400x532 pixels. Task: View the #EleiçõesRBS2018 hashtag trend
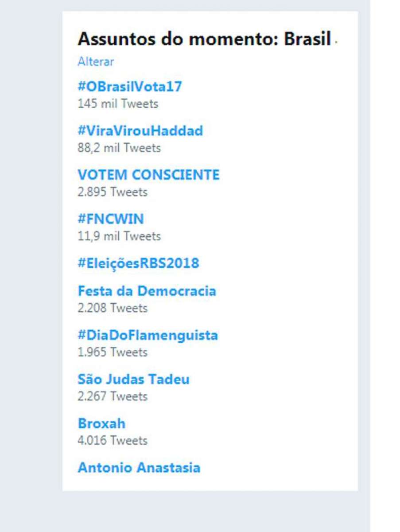[138, 263]
